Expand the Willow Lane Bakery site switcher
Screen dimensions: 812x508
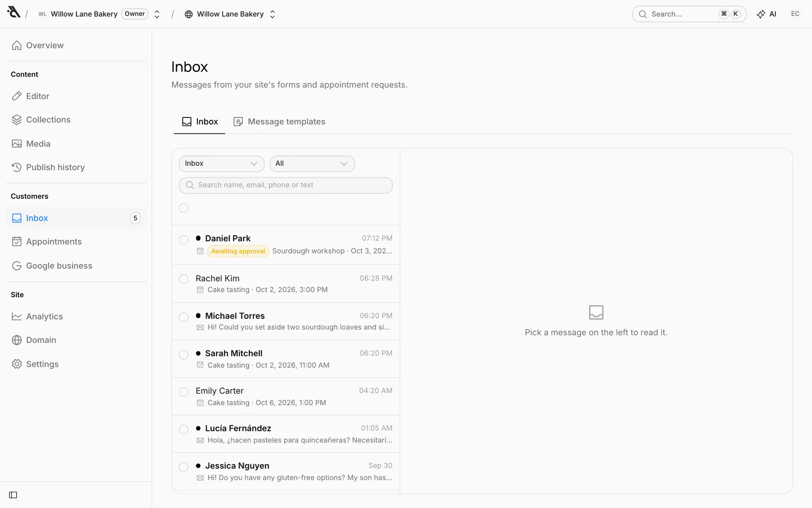pyautogui.click(x=272, y=14)
